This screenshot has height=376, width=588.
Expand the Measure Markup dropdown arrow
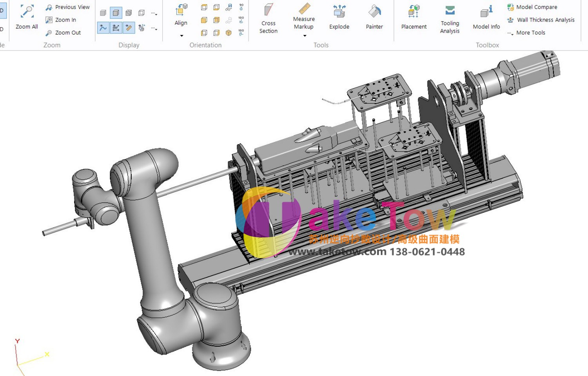click(305, 36)
